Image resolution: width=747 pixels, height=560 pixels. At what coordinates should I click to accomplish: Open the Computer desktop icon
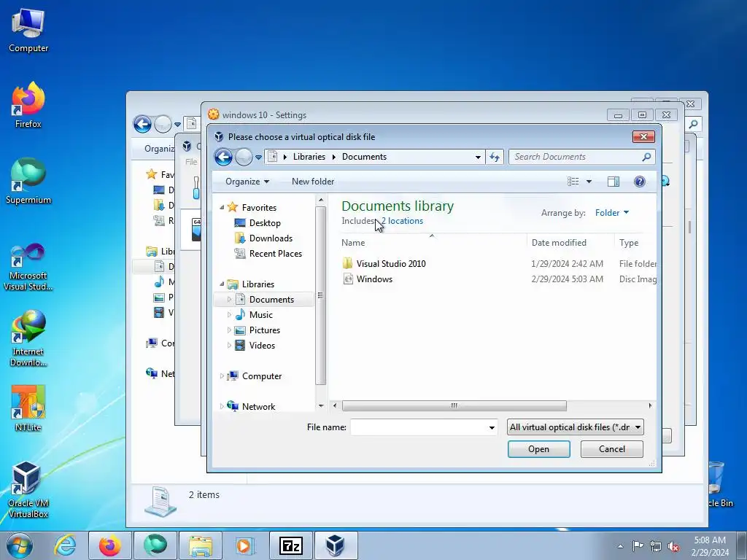[x=28, y=31]
